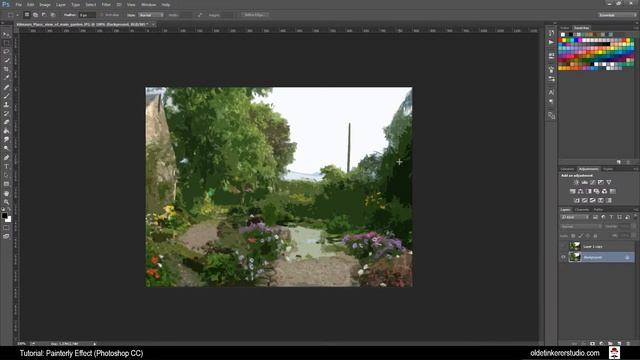Click Subtract from selection mode icon
Image resolution: width=640 pixels, height=360 pixels.
[x=44, y=15]
